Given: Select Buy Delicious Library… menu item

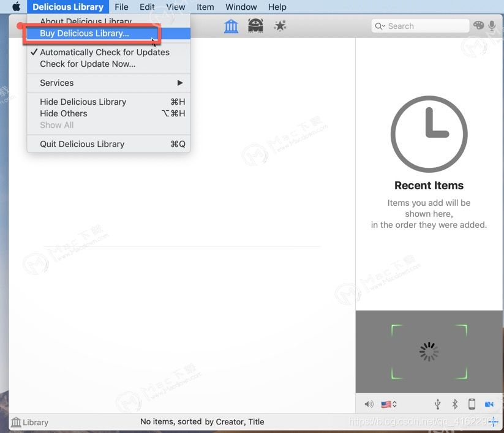Looking at the screenshot, I should (108, 34).
